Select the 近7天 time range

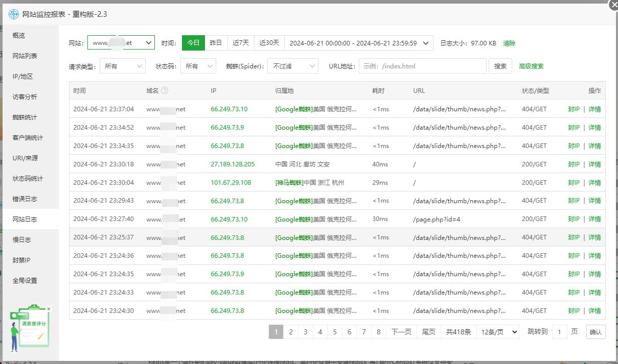(241, 43)
